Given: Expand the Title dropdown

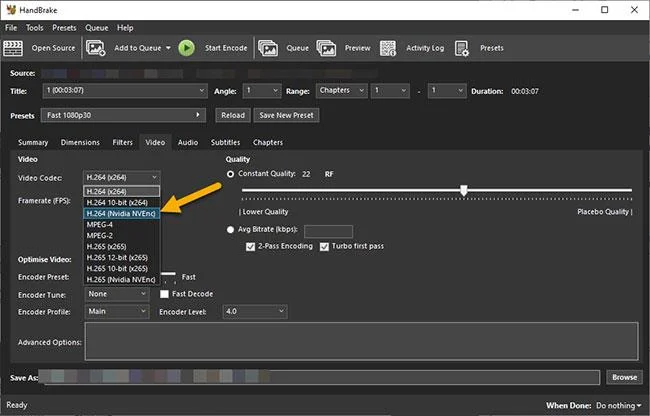Looking at the screenshot, I should point(125,91).
